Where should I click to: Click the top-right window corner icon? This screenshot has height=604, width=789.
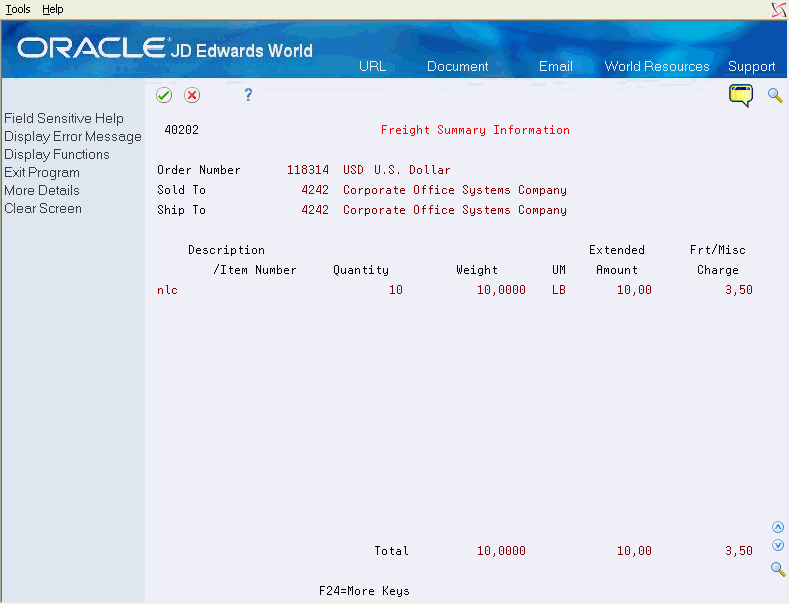pyautogui.click(x=779, y=10)
